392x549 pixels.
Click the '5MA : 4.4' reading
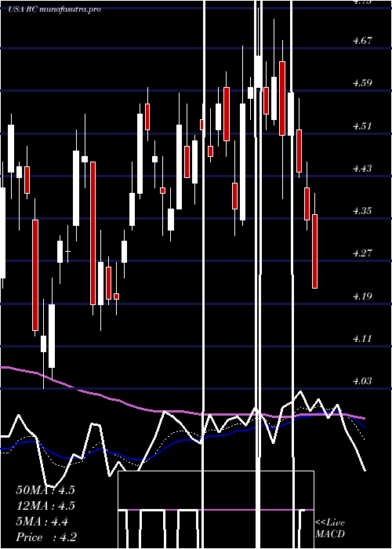pyautogui.click(x=42, y=522)
